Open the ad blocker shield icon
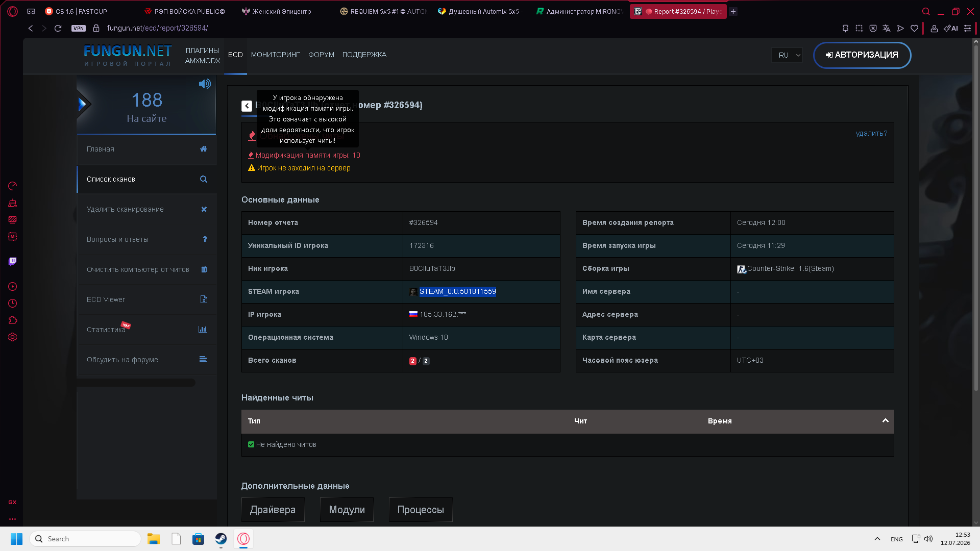The image size is (980, 551). pos(873,29)
